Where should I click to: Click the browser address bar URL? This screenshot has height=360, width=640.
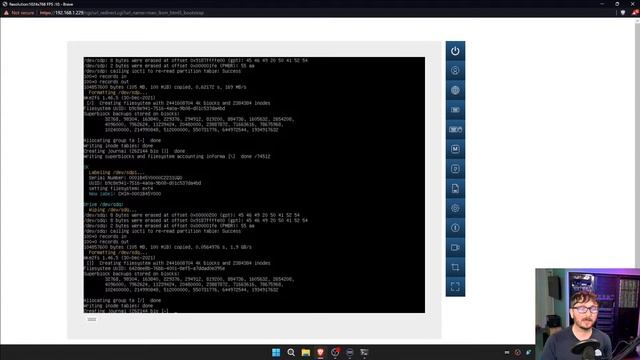coord(122,13)
